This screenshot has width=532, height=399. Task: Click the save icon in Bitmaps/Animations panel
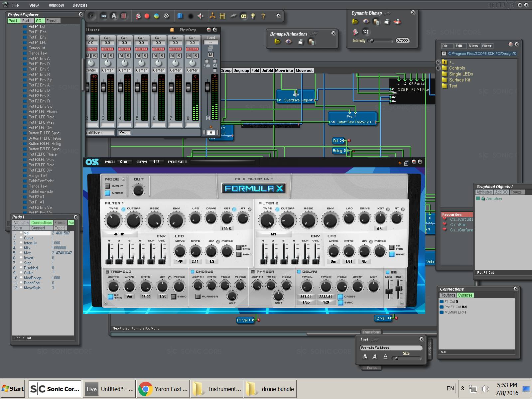301,42
